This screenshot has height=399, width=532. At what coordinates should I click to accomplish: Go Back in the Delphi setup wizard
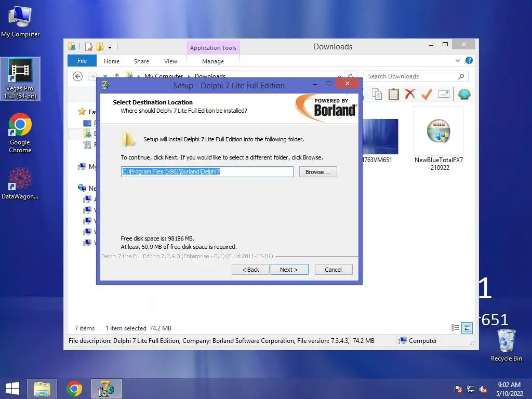click(x=250, y=270)
